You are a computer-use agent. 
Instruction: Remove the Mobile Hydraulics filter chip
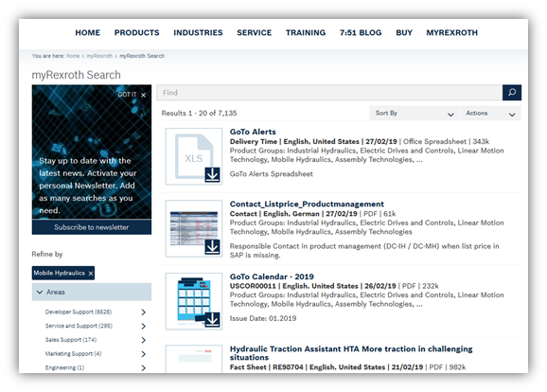91,274
